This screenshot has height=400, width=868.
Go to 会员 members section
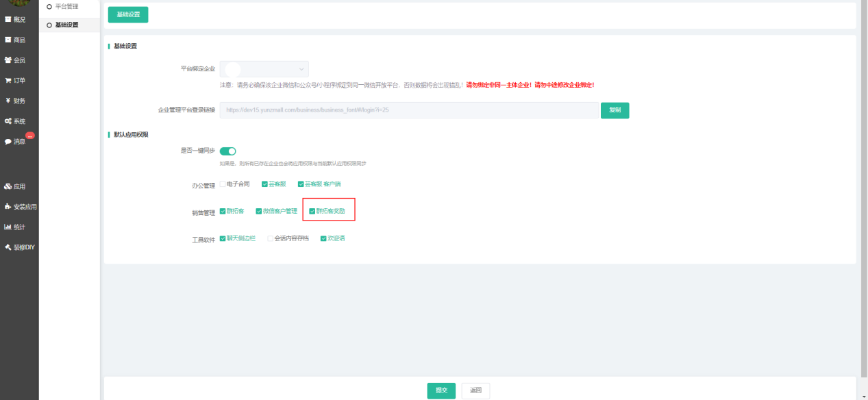15,60
